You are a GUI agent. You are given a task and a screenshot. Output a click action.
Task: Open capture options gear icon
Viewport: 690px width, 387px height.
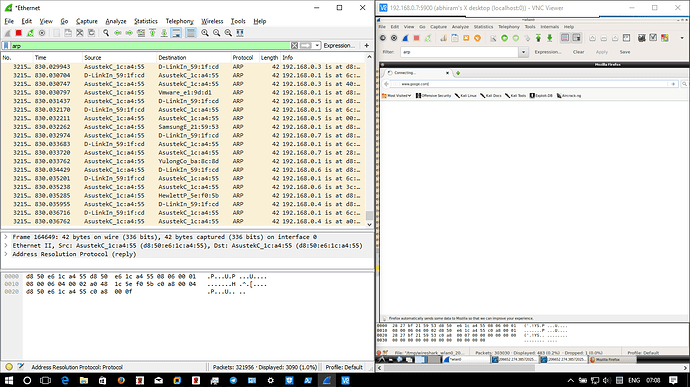point(42,33)
